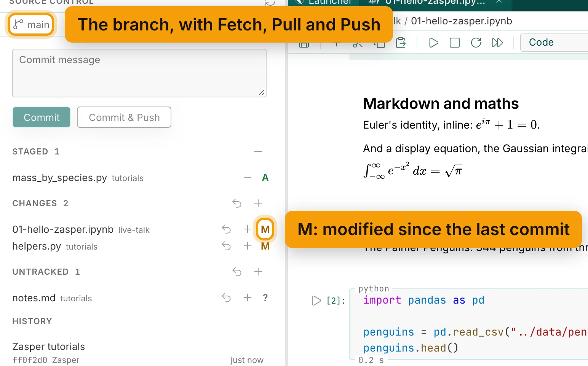The image size is (588, 366).
Task: Stage notes.md with its plus icon
Action: click(248, 298)
